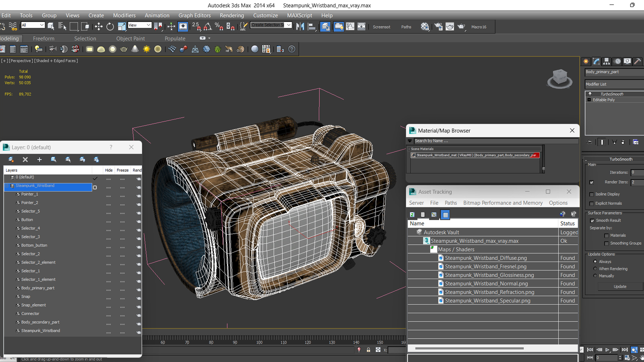Click the help question mark icon in ribbon

tap(292, 49)
